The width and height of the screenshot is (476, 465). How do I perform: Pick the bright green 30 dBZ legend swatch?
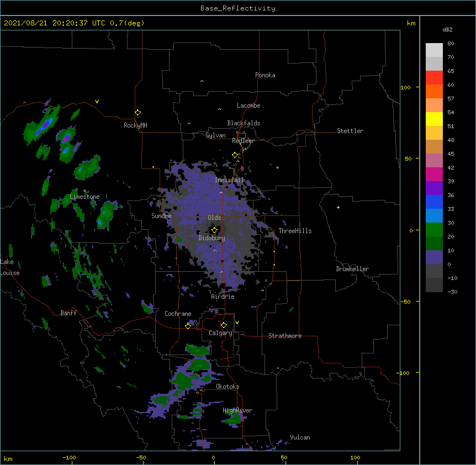pyautogui.click(x=434, y=230)
